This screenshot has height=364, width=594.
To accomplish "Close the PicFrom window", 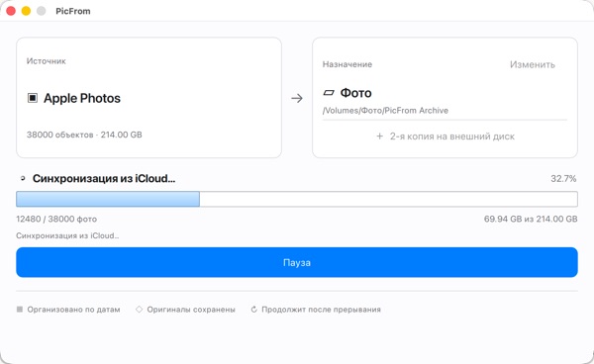I will pos(11,11).
